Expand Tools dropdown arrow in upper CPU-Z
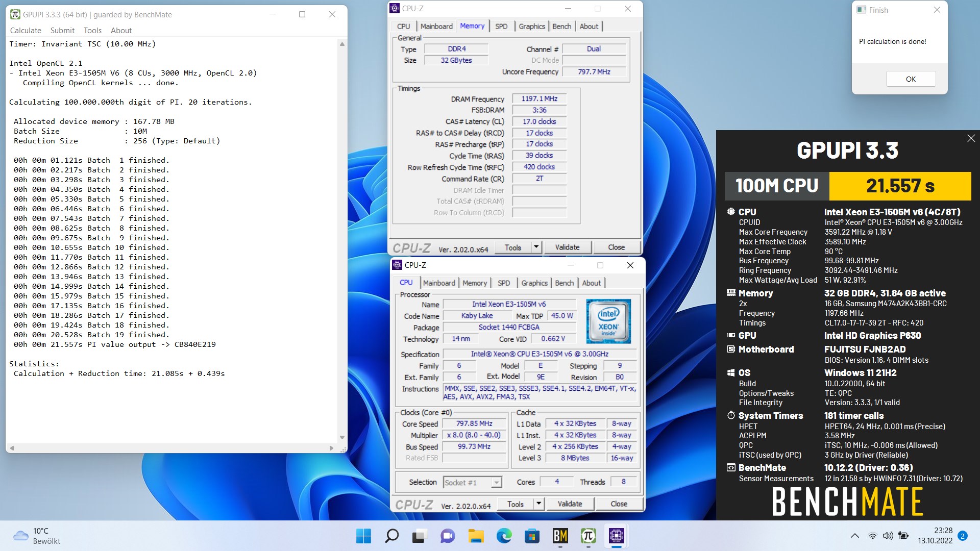Viewport: 980px width, 551px height. pyautogui.click(x=536, y=247)
